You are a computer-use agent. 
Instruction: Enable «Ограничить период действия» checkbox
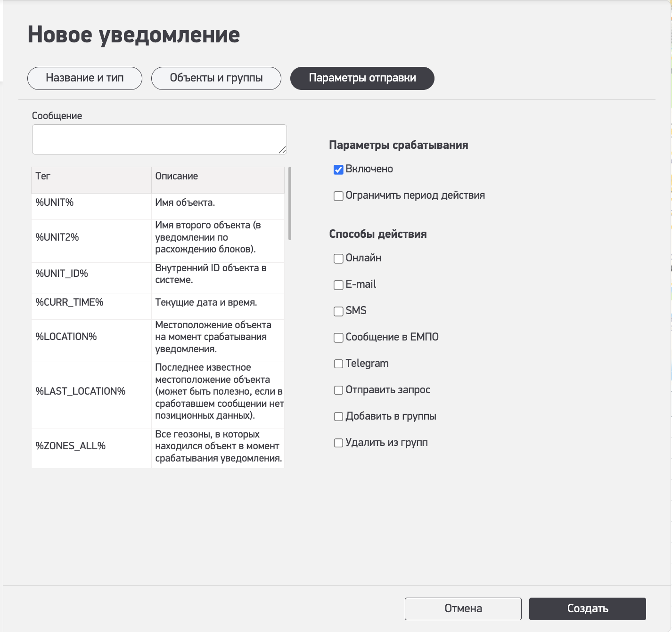[338, 196]
